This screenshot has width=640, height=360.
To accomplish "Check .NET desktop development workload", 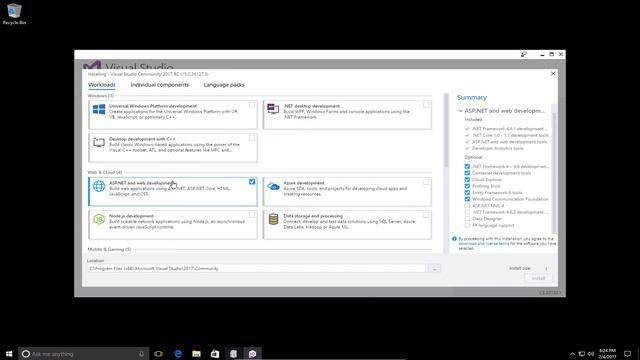I will coord(426,105).
